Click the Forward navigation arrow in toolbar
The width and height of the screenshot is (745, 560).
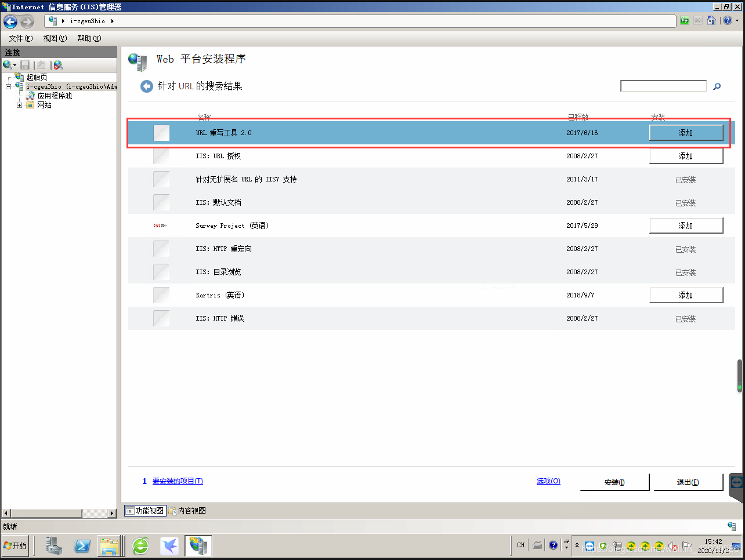click(27, 21)
